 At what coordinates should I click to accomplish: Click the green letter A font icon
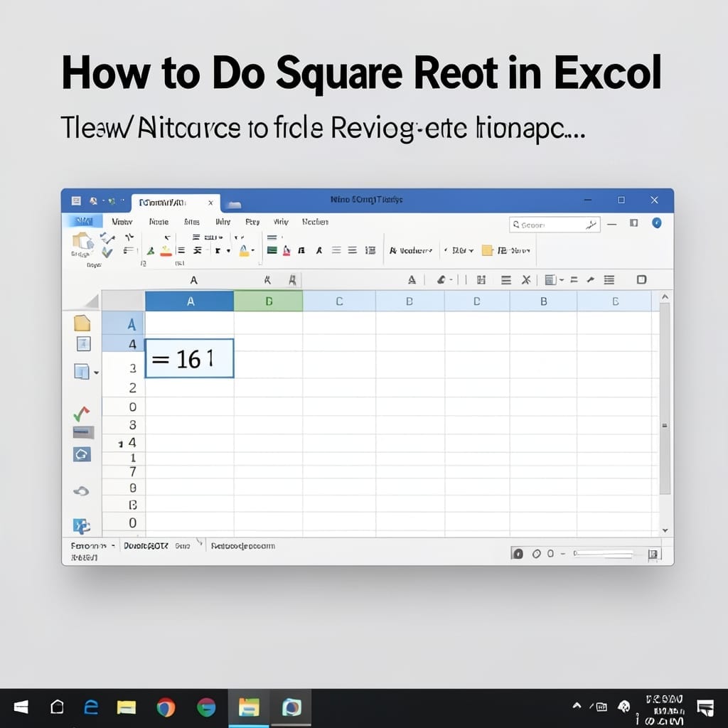(151, 251)
